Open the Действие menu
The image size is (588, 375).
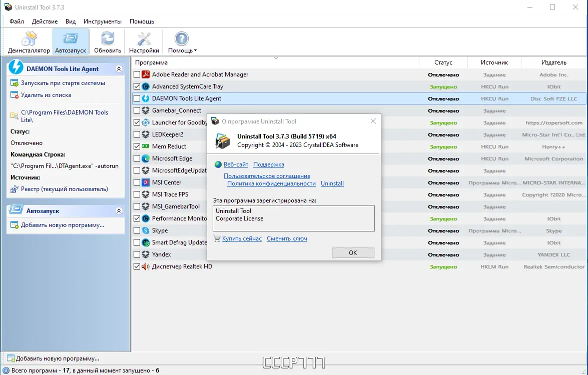point(45,21)
